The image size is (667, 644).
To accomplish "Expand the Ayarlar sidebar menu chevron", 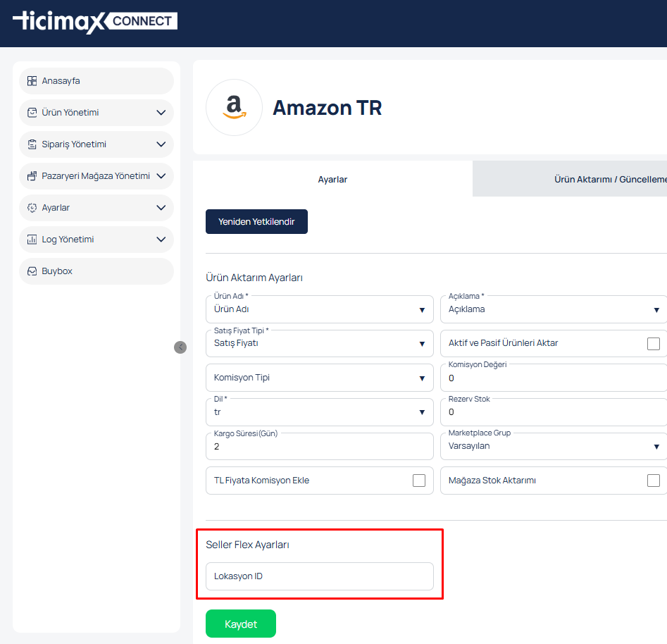I will [161, 208].
